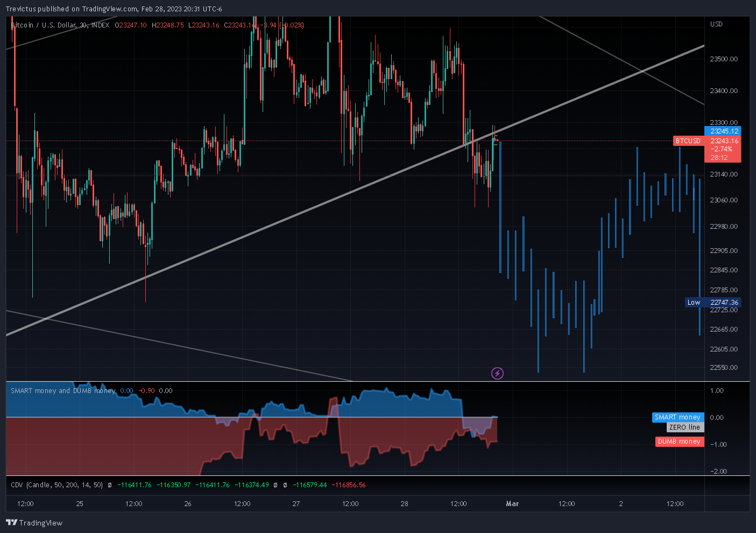756x533 pixels.
Task: Click 22905.00 on the price scale
Action: [724, 251]
